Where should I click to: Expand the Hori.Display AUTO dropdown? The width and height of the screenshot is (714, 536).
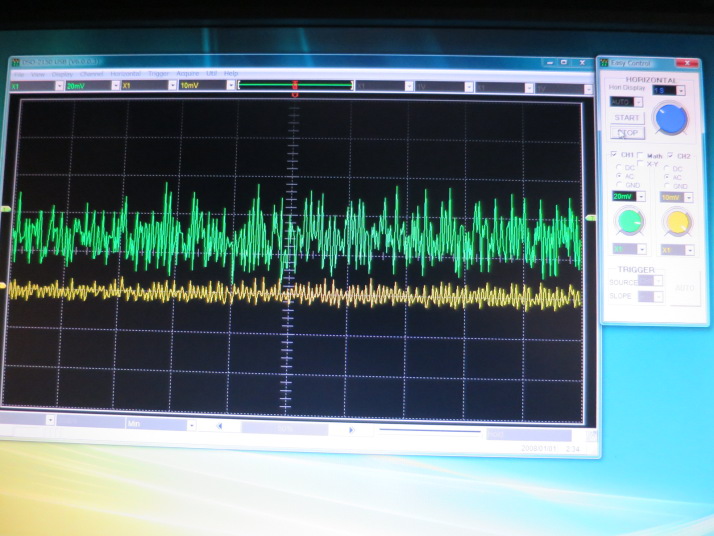[639, 102]
